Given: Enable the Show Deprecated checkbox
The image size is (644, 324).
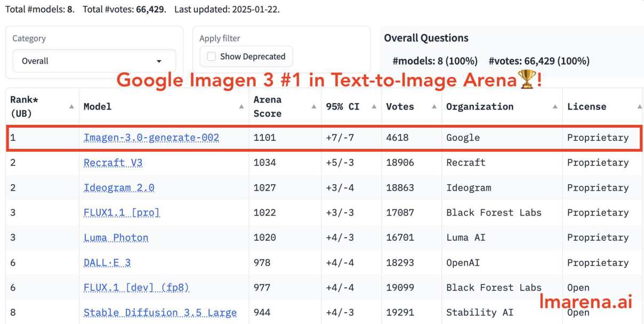Looking at the screenshot, I should click(x=212, y=57).
